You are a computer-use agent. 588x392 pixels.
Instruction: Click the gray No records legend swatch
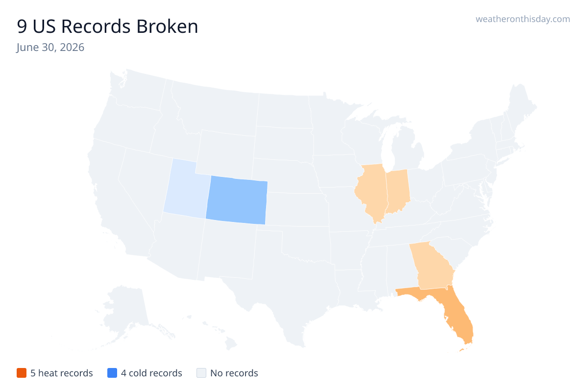(x=201, y=373)
